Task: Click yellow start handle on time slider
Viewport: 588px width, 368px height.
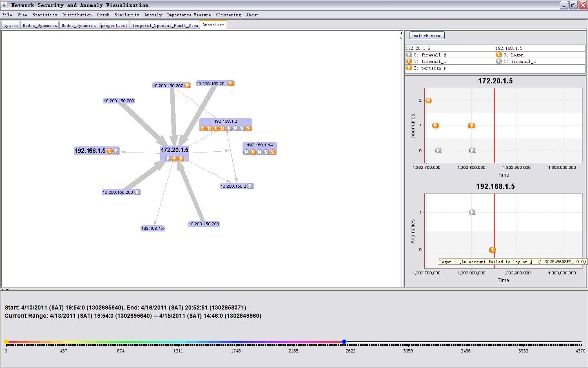Action: click(x=6, y=342)
